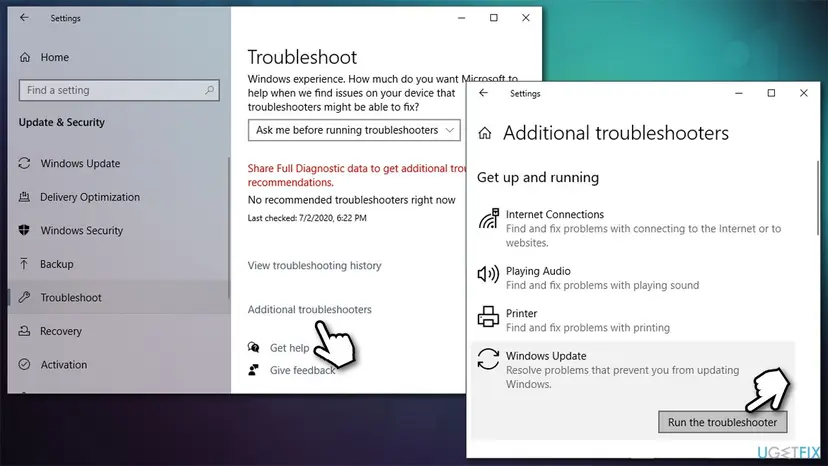Click the Recovery icon in sidebar
Image resolution: width=828 pixels, height=466 pixels.
coord(24,331)
